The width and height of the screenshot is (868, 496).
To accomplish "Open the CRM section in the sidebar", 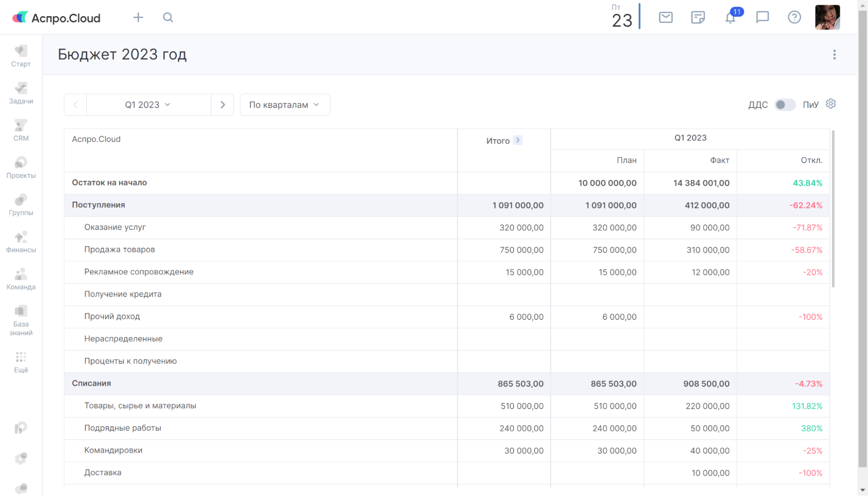I will point(21,130).
